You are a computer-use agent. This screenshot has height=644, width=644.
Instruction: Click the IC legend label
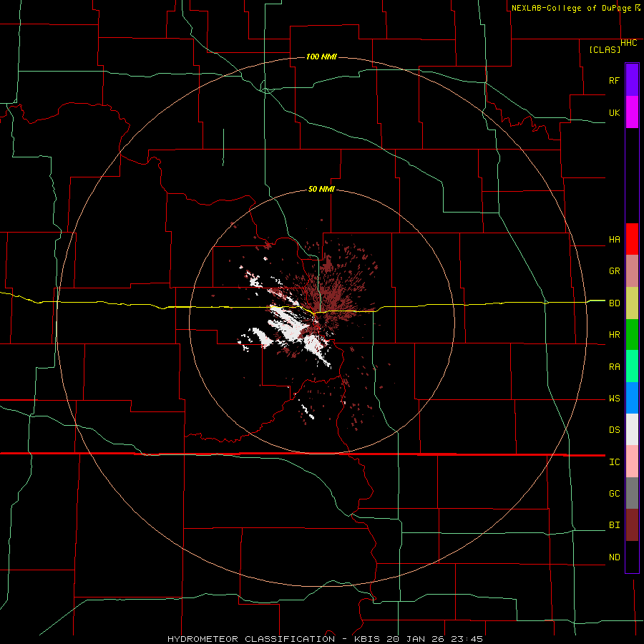coord(615,462)
